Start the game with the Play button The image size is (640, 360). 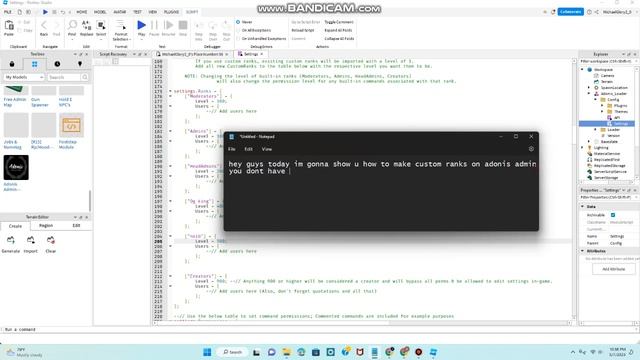141,25
